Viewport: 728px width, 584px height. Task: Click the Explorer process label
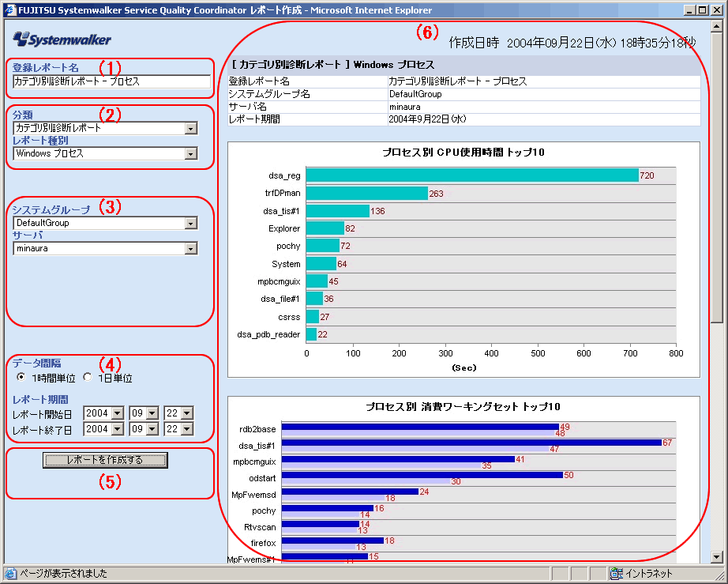pyautogui.click(x=284, y=228)
